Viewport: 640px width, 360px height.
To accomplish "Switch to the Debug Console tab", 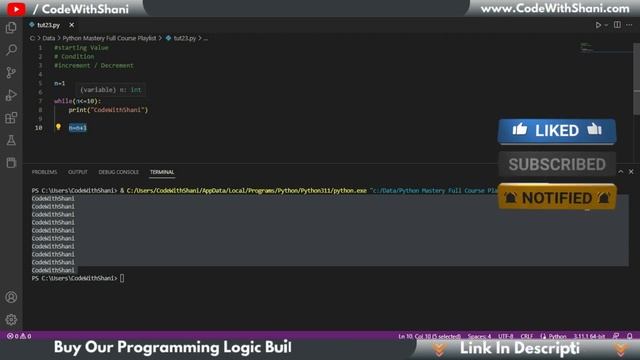I will coord(118,172).
